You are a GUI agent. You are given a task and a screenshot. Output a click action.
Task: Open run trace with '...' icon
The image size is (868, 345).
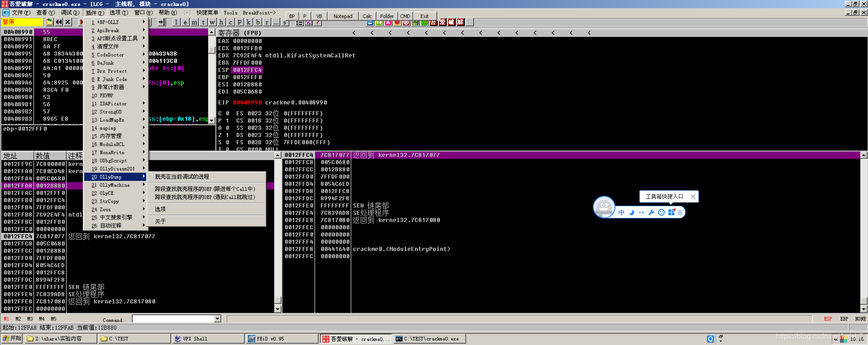point(276,22)
